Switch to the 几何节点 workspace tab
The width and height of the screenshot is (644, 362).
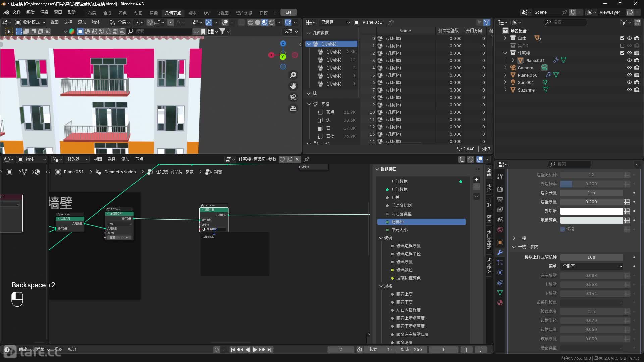tap(173, 13)
